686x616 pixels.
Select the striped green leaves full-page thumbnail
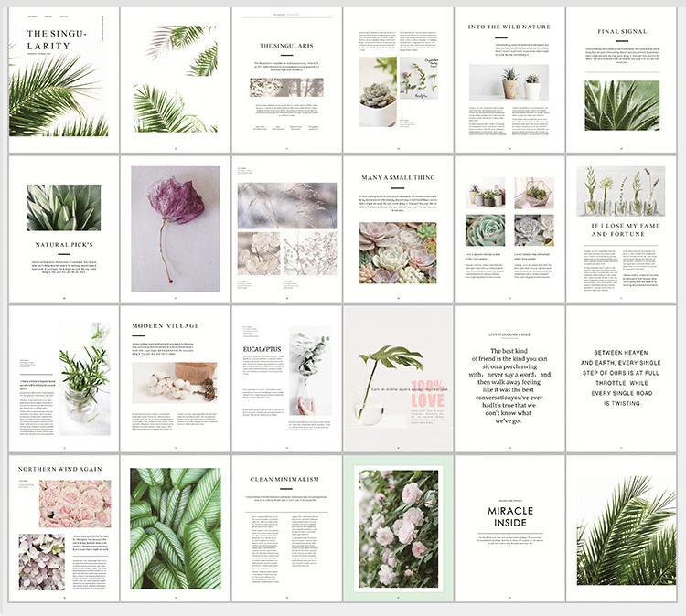(176, 528)
